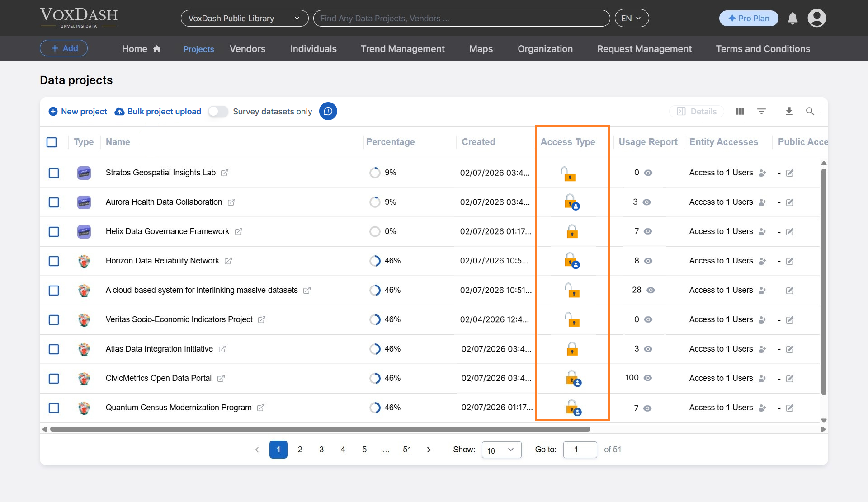Image resolution: width=868 pixels, height=502 pixels.
Task: Check the select-all checkbox in the table header
Action: pyautogui.click(x=52, y=142)
